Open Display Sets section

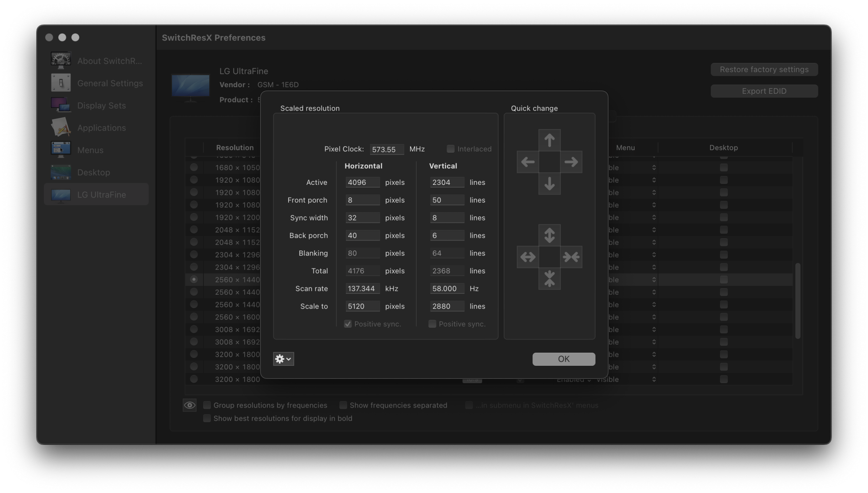point(96,105)
